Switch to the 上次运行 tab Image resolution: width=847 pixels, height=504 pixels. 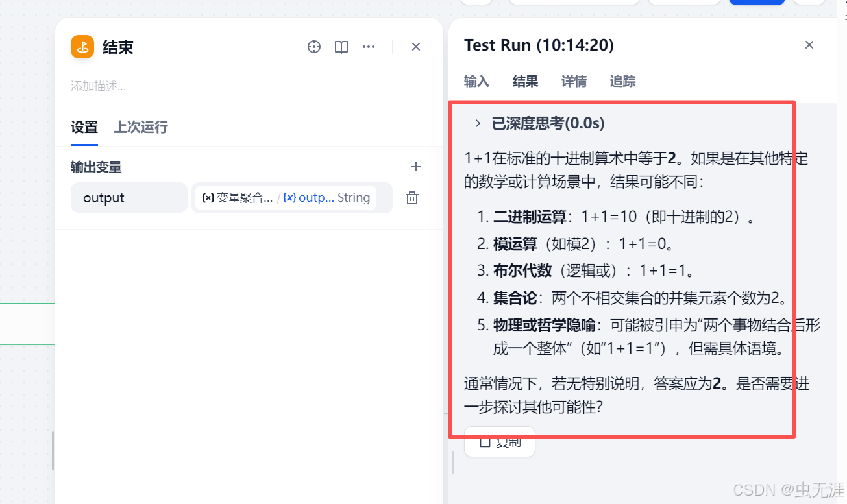click(141, 128)
